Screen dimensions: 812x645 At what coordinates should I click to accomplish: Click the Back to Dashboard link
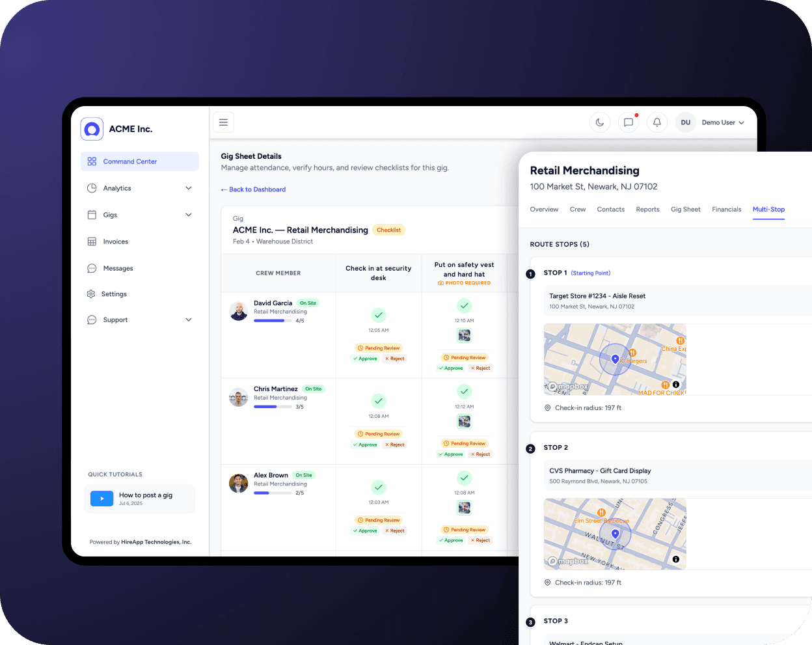tap(254, 189)
